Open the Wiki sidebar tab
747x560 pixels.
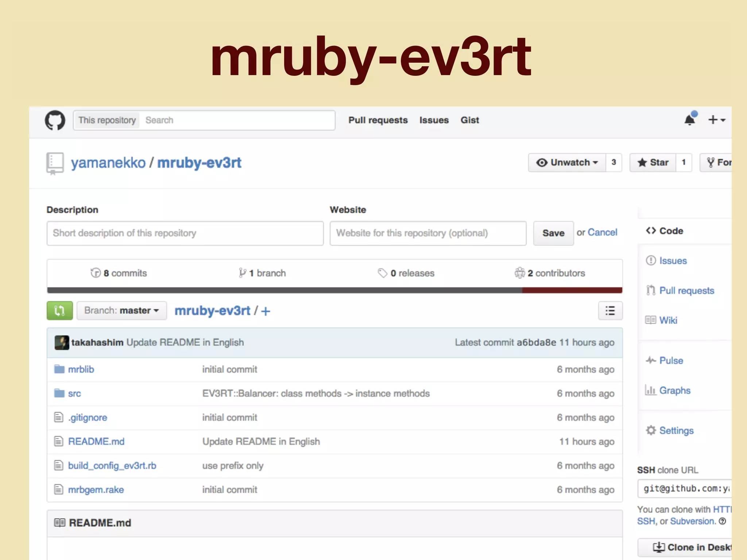(x=661, y=320)
